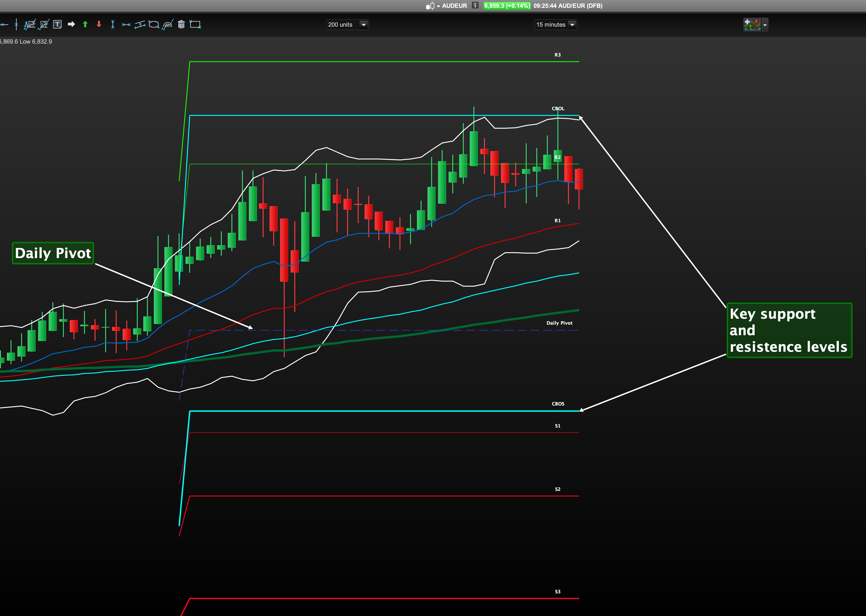Click the S2 level label
Screen dimensions: 866x616
coord(558,489)
